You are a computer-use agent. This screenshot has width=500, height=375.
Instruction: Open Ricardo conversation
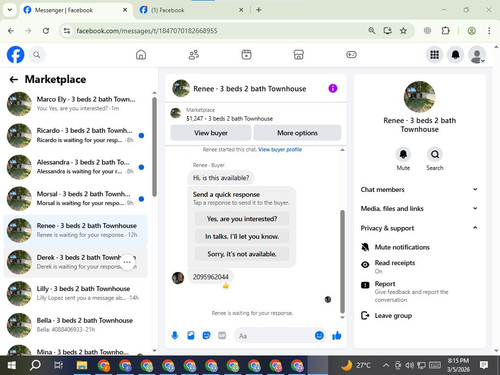pyautogui.click(x=75, y=135)
